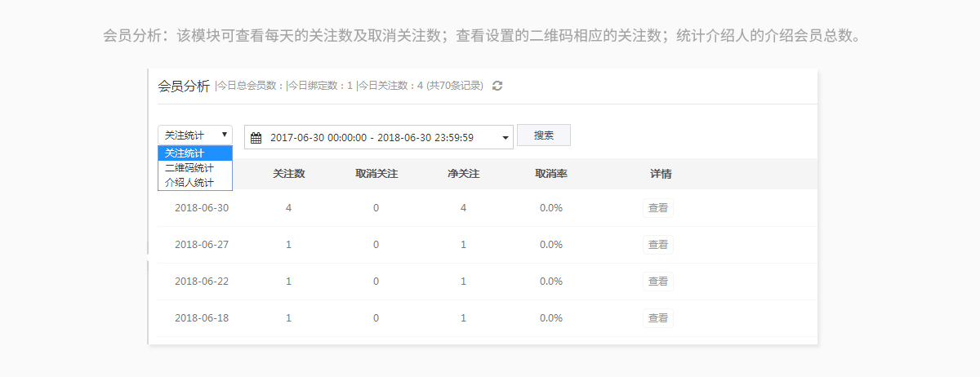Click the calendar icon in date range field
Image resolution: width=980 pixels, height=377 pixels.
256,138
